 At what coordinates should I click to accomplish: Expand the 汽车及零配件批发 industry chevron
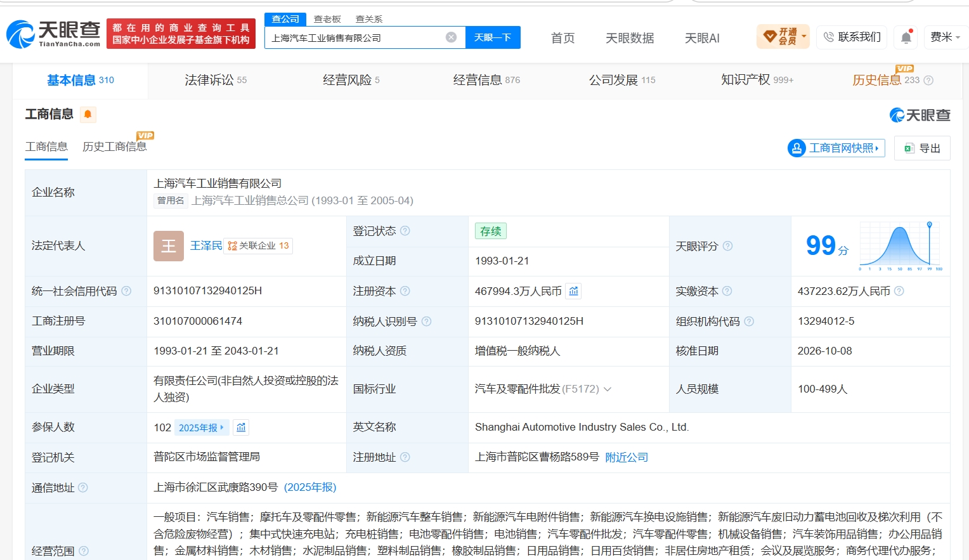click(608, 389)
